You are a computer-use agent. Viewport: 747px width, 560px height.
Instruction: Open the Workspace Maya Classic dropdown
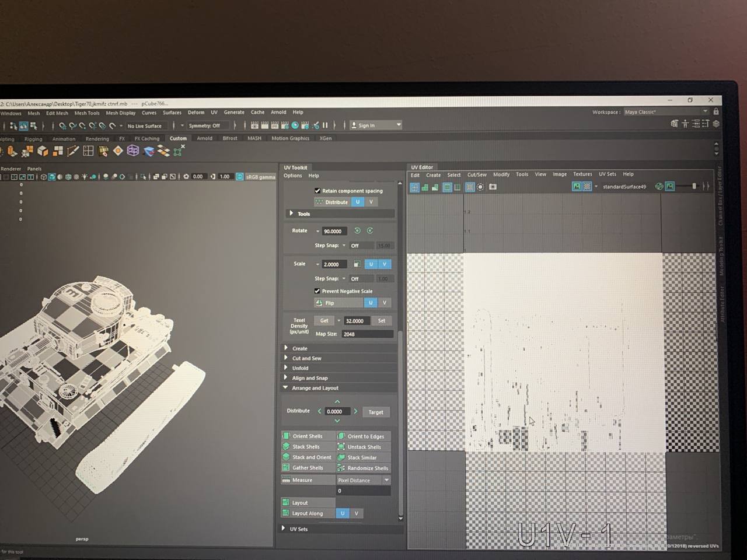click(666, 111)
